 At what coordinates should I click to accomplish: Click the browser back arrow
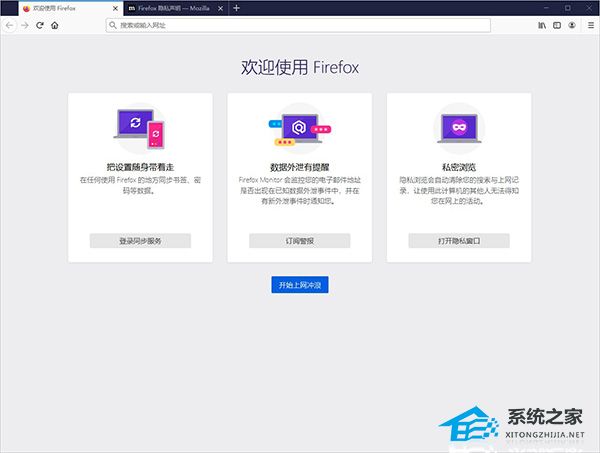(10, 25)
